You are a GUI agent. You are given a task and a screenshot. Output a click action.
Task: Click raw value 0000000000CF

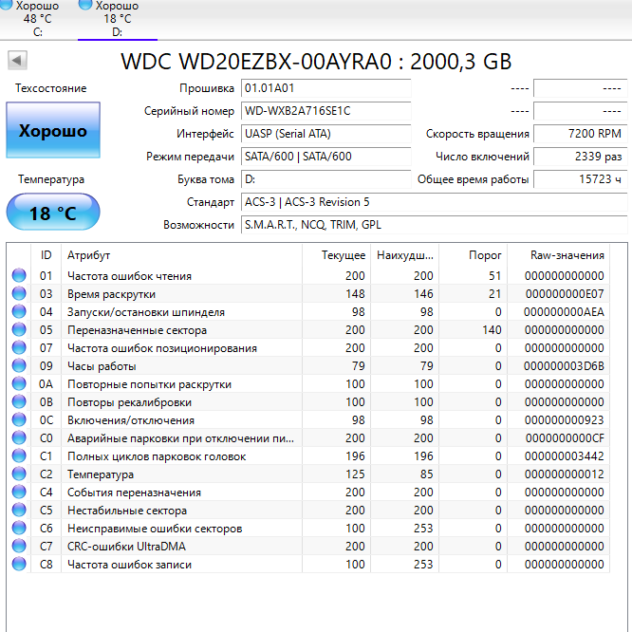(565, 438)
